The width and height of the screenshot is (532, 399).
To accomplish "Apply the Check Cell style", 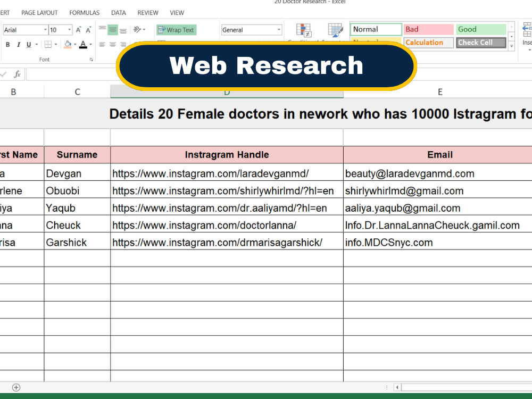I will pyautogui.click(x=481, y=43).
